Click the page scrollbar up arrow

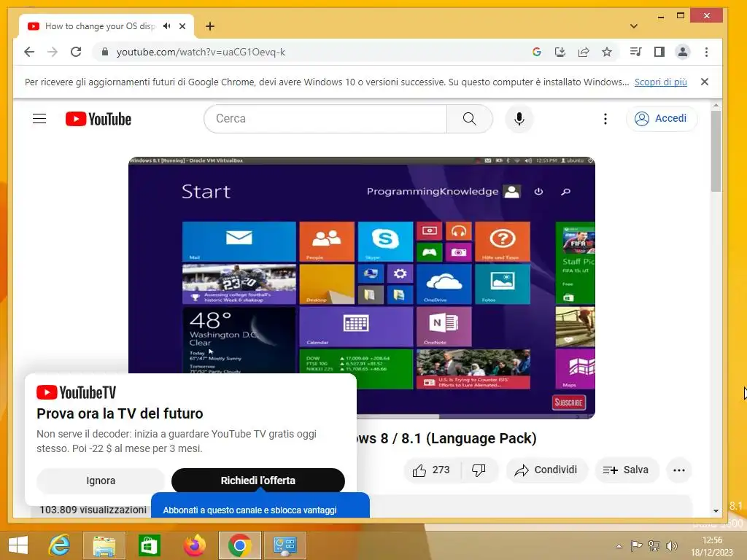point(716,105)
